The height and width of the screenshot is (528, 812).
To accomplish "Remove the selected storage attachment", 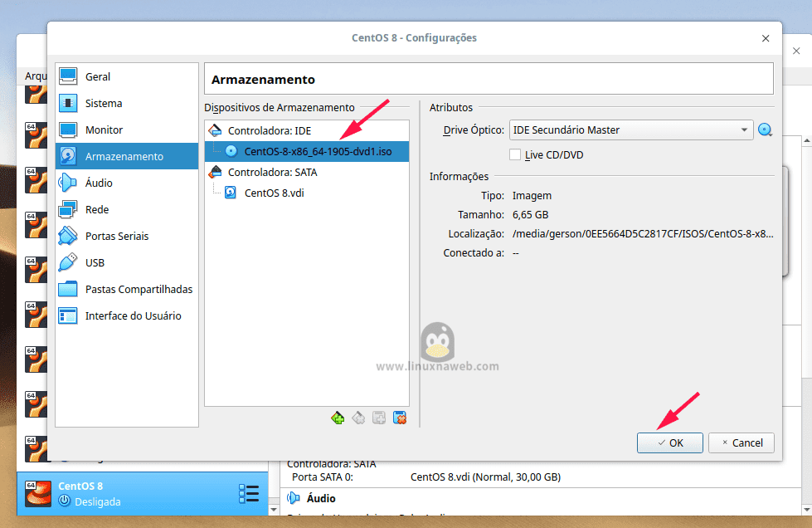I will (400, 418).
